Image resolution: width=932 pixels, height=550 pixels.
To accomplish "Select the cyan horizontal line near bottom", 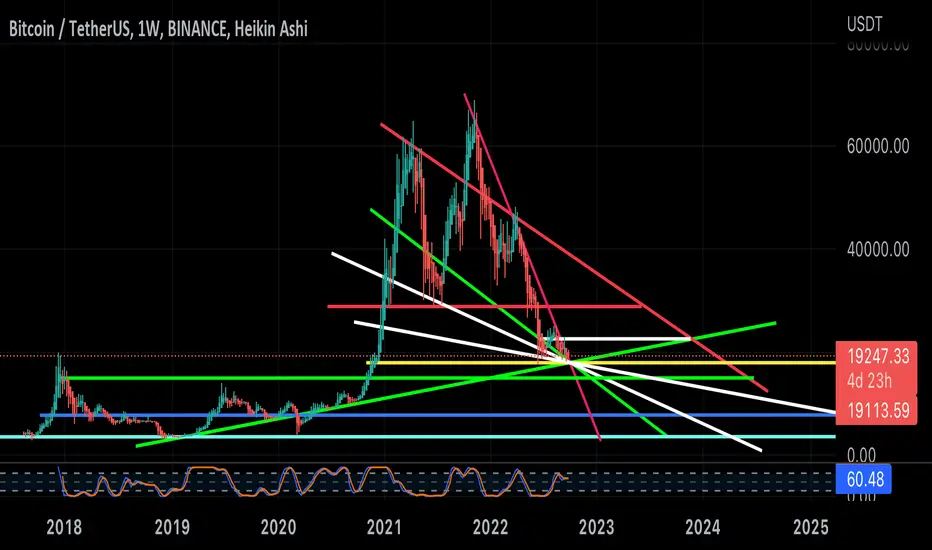I will coord(418,436).
